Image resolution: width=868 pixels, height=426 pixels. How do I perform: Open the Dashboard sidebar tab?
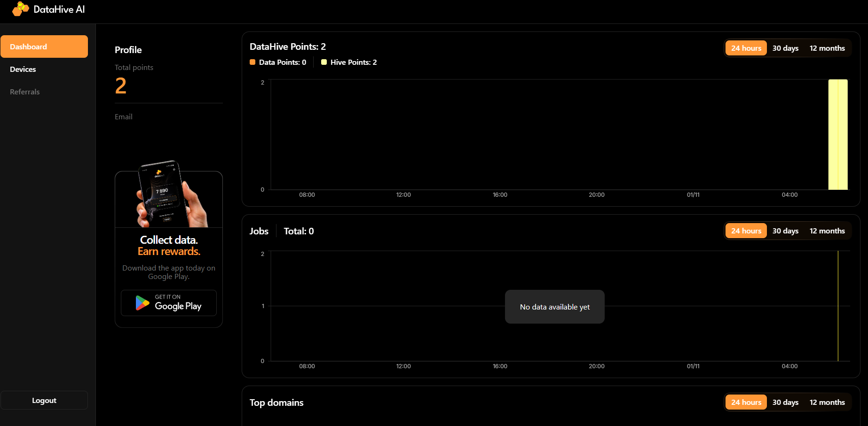[x=44, y=46]
